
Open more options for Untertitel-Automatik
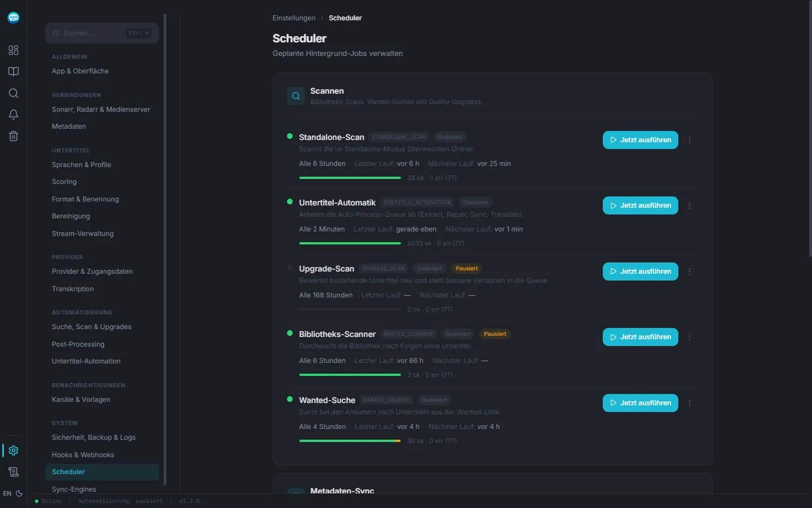pos(690,205)
